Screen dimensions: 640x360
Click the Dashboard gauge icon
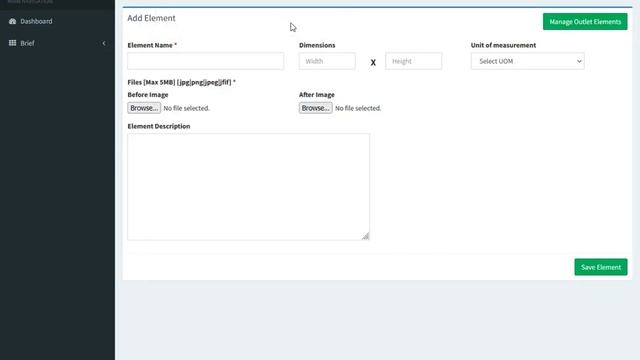click(12, 21)
